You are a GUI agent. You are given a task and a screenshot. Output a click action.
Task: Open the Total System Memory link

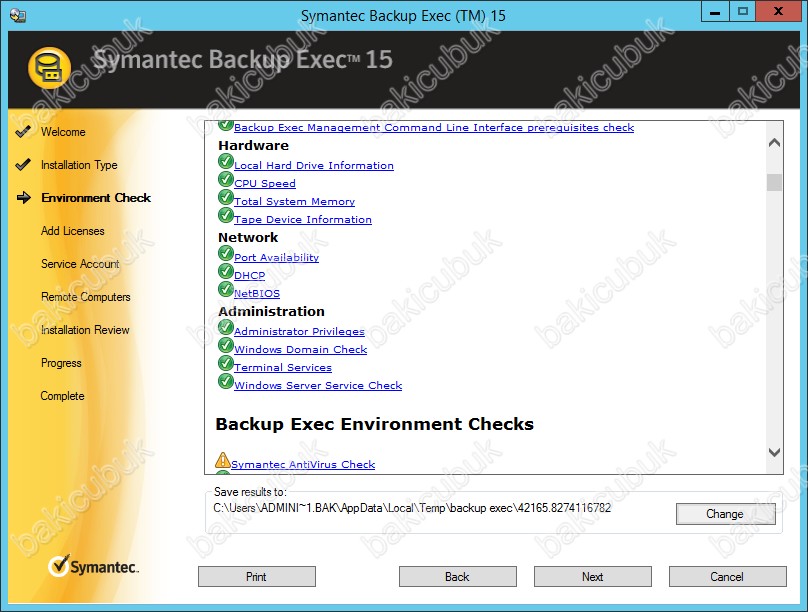[x=294, y=201]
